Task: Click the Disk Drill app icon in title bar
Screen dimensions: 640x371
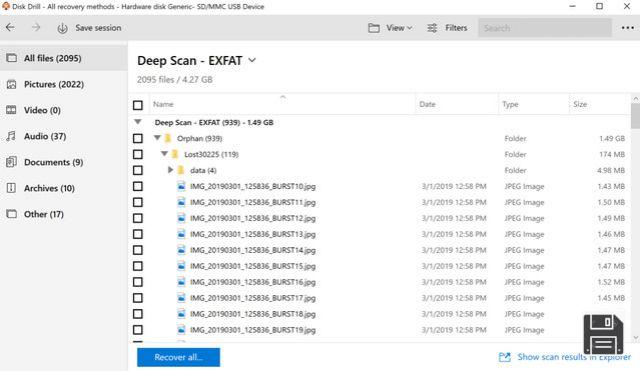Action: [x=6, y=6]
